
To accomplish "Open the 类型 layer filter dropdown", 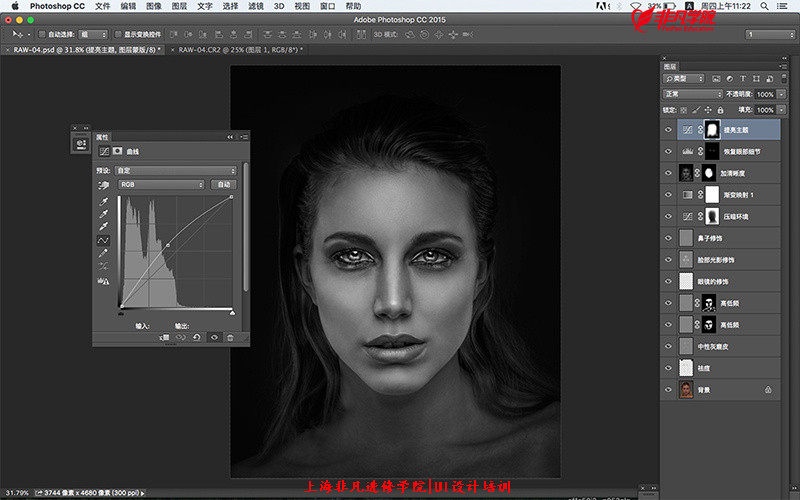I will (x=684, y=79).
